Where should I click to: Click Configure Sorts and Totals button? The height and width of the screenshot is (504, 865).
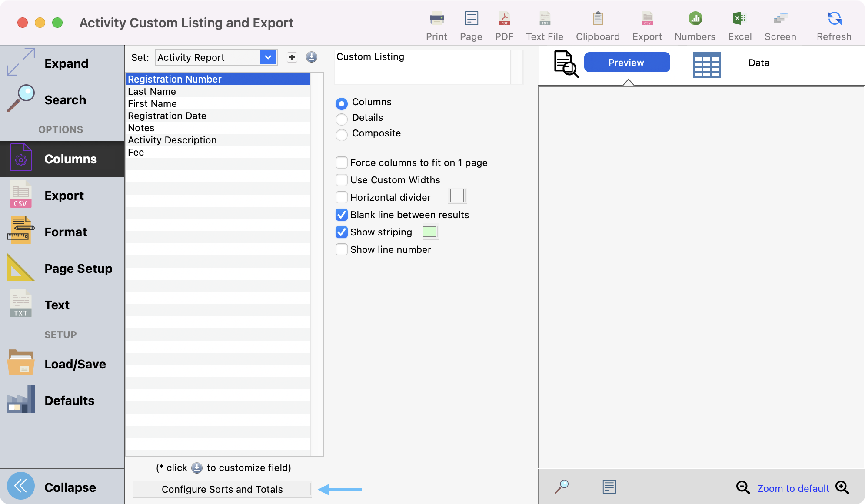222,489
